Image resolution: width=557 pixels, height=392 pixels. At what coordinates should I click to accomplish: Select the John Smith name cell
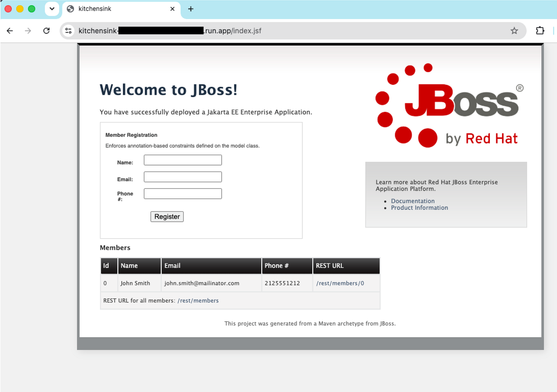click(139, 283)
